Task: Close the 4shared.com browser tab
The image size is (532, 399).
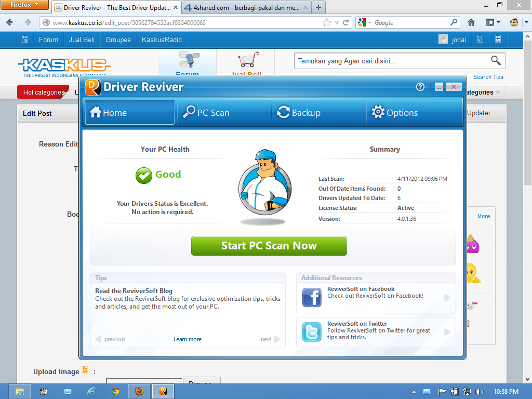Action: (305, 7)
